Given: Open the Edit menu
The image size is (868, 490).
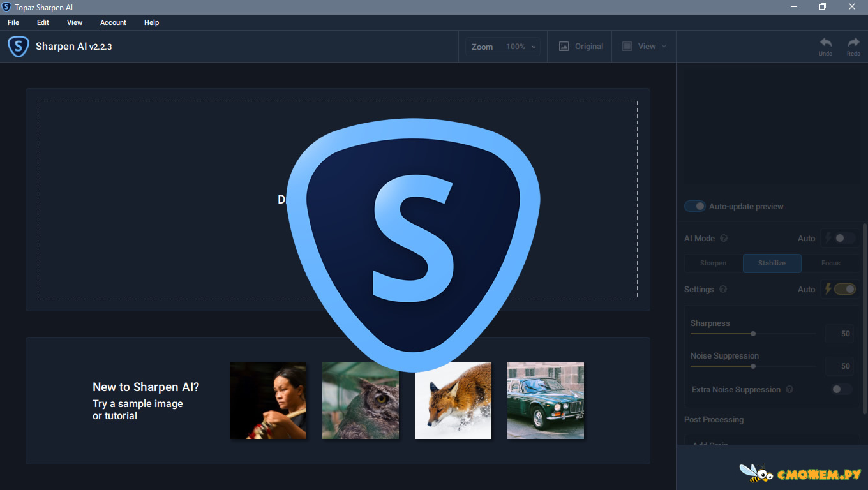Looking at the screenshot, I should pyautogui.click(x=43, y=22).
